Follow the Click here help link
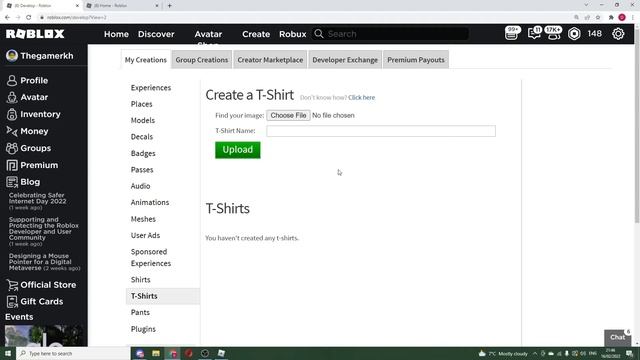Image resolution: width=640 pixels, height=360 pixels. [x=362, y=98]
